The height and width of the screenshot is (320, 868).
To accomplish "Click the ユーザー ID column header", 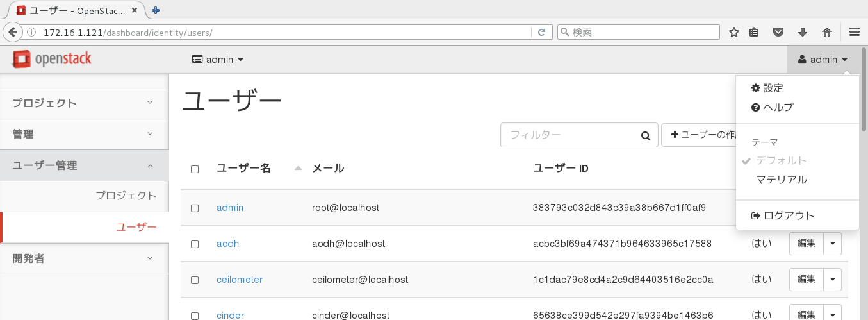I will [x=561, y=169].
